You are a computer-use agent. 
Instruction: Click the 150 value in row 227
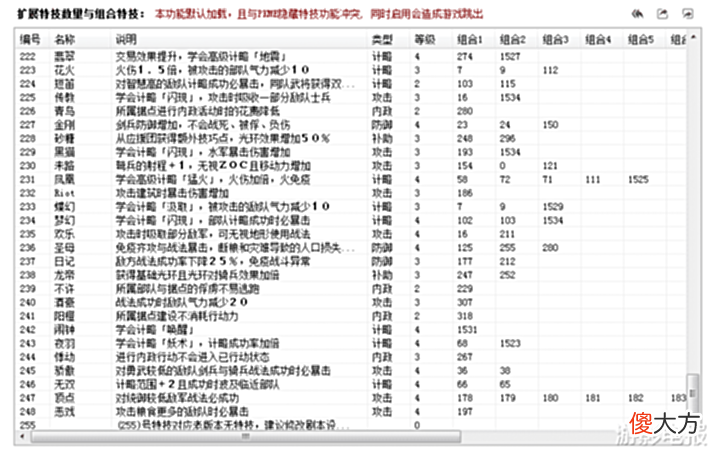point(550,125)
